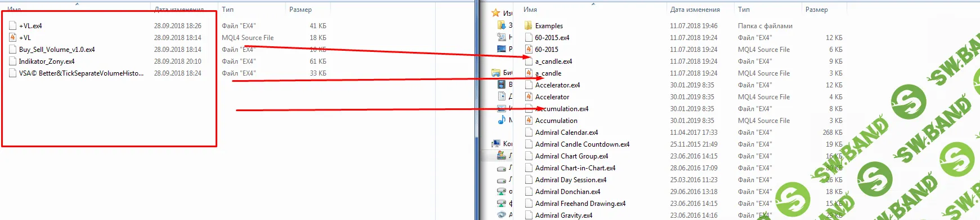Open the Examples folder icon

tap(528, 25)
